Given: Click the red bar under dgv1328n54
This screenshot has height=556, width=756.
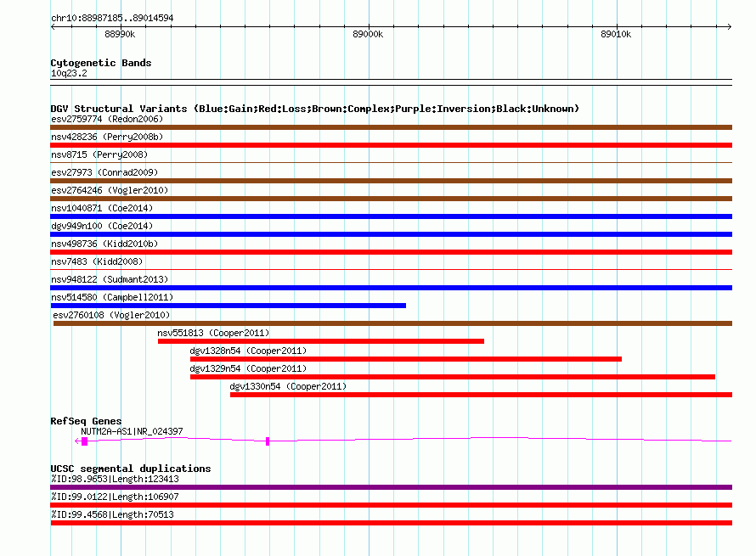Looking at the screenshot, I should (x=405, y=359).
